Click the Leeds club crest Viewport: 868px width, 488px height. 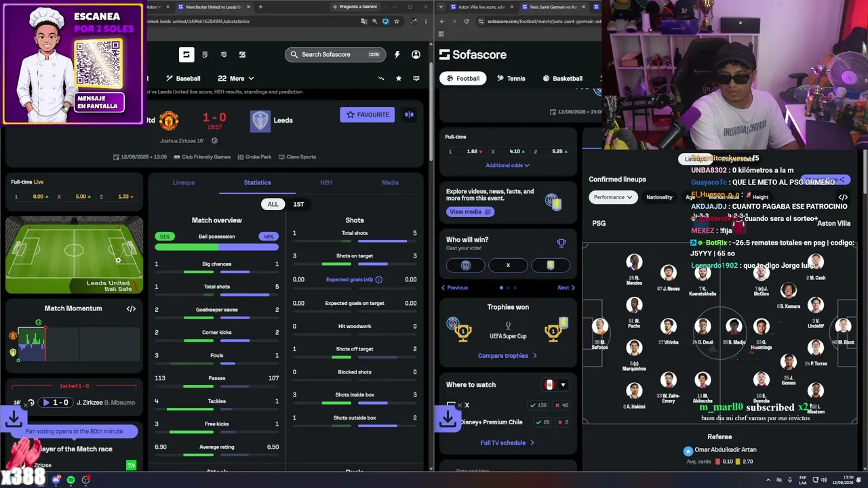click(260, 121)
